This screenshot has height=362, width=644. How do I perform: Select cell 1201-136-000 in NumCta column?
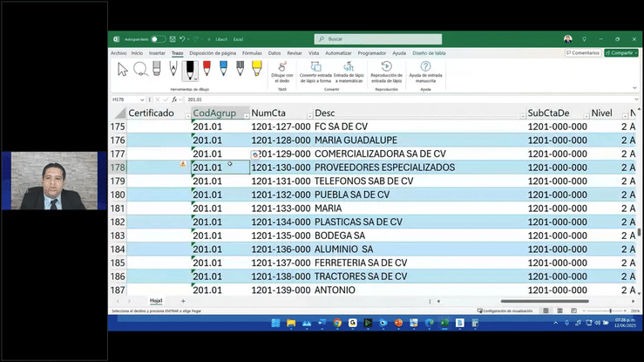click(x=281, y=249)
